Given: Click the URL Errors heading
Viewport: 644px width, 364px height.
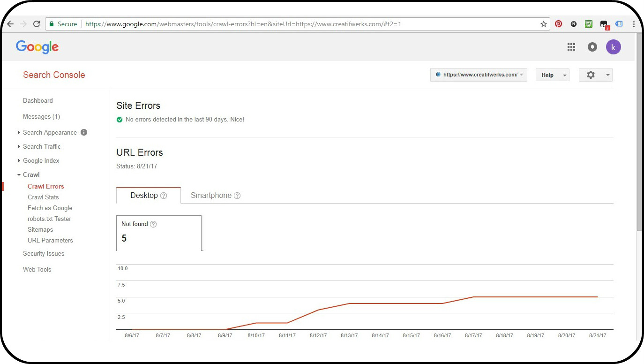Looking at the screenshot, I should point(140,153).
